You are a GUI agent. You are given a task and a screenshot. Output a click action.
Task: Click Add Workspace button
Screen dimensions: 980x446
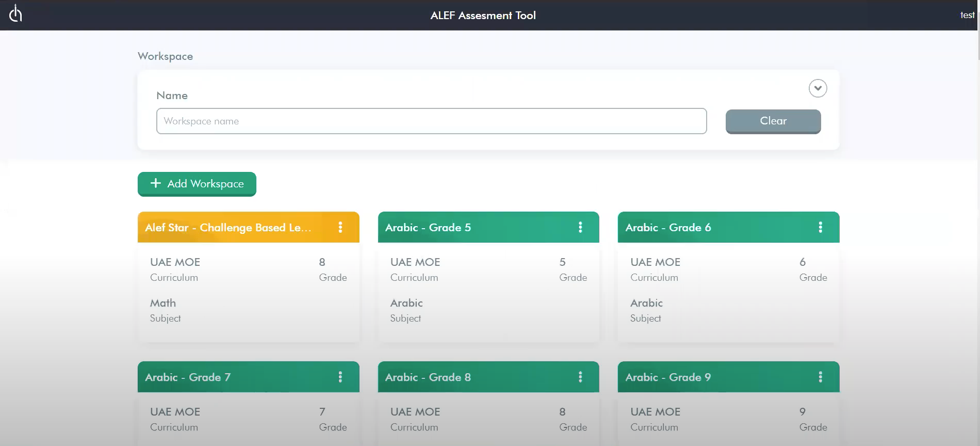click(x=197, y=184)
